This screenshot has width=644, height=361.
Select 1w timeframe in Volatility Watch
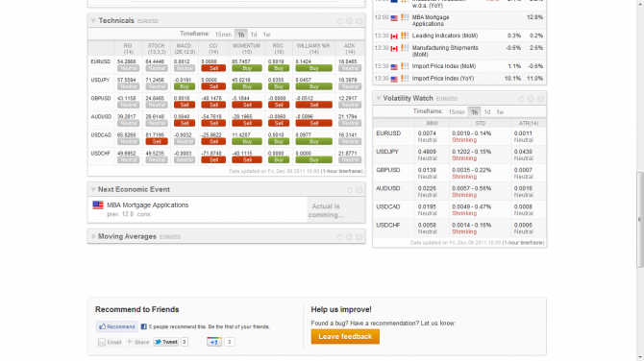(x=500, y=112)
